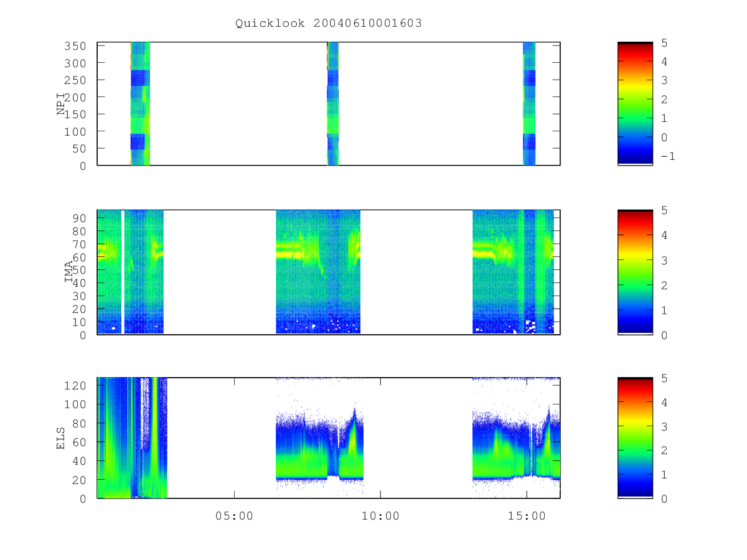Screen dimensions: 747x560
Task: Click the 90 tick on IMA axis
Action: click(x=79, y=218)
